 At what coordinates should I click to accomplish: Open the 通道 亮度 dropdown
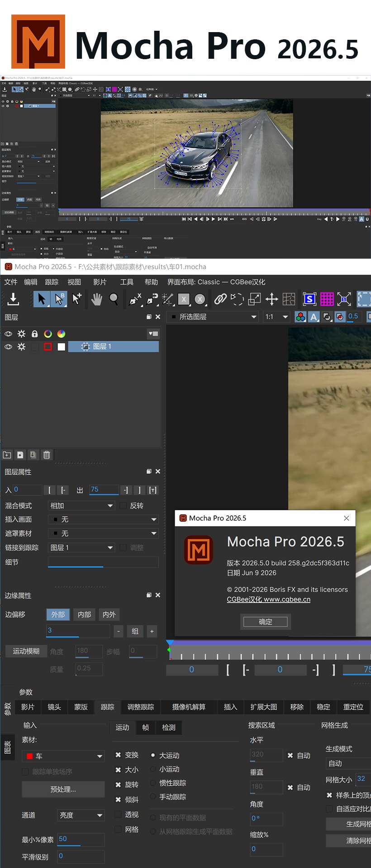(x=81, y=815)
